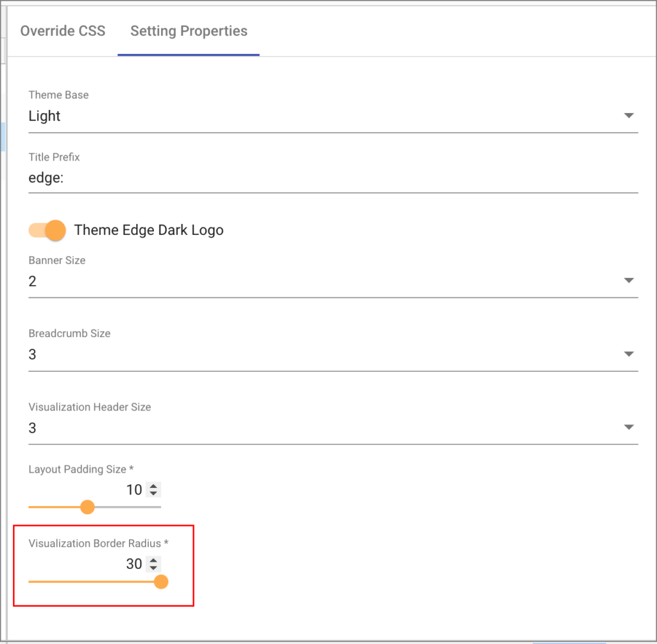Click the Visualization Border Radius number field
This screenshot has height=644, width=657.
pyautogui.click(x=94, y=564)
